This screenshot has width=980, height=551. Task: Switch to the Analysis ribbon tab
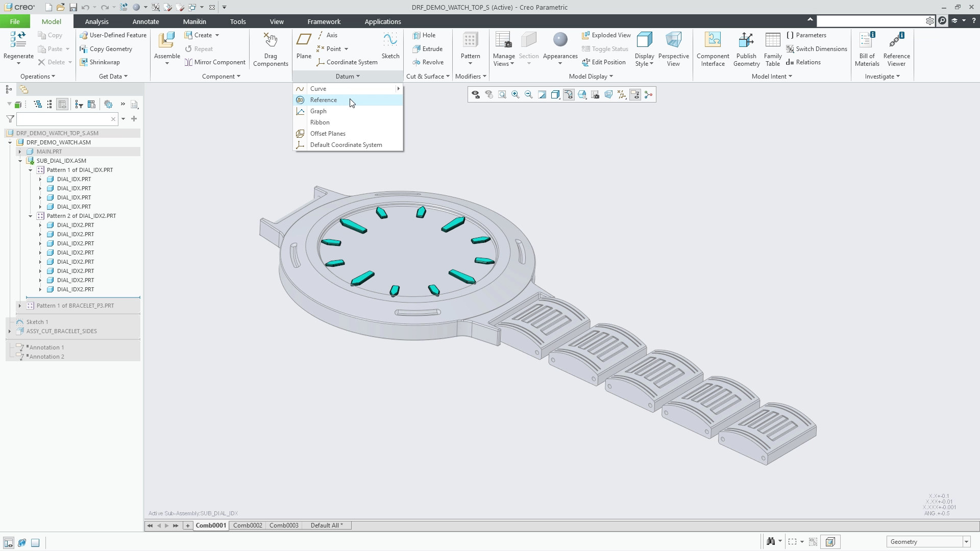pyautogui.click(x=96, y=21)
